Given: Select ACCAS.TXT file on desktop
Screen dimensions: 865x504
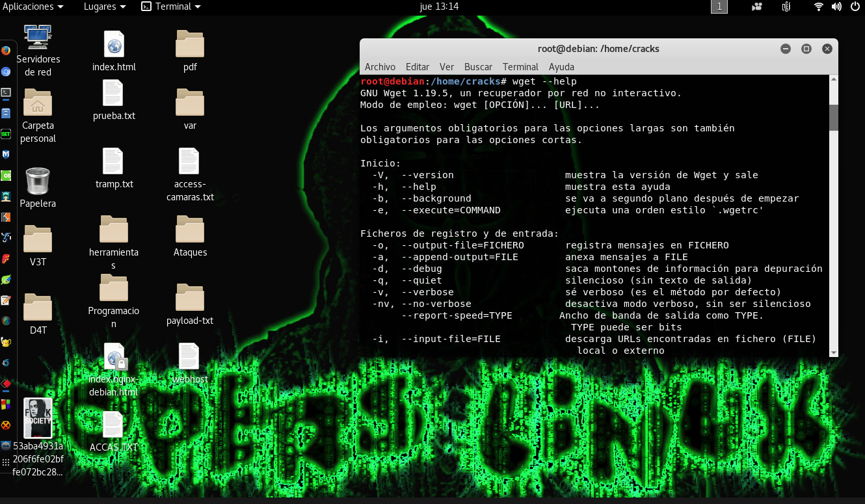Looking at the screenshot, I should [x=114, y=432].
